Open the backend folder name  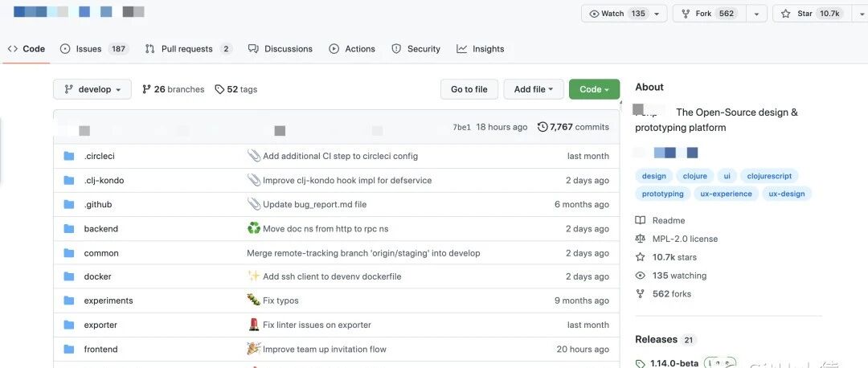100,228
